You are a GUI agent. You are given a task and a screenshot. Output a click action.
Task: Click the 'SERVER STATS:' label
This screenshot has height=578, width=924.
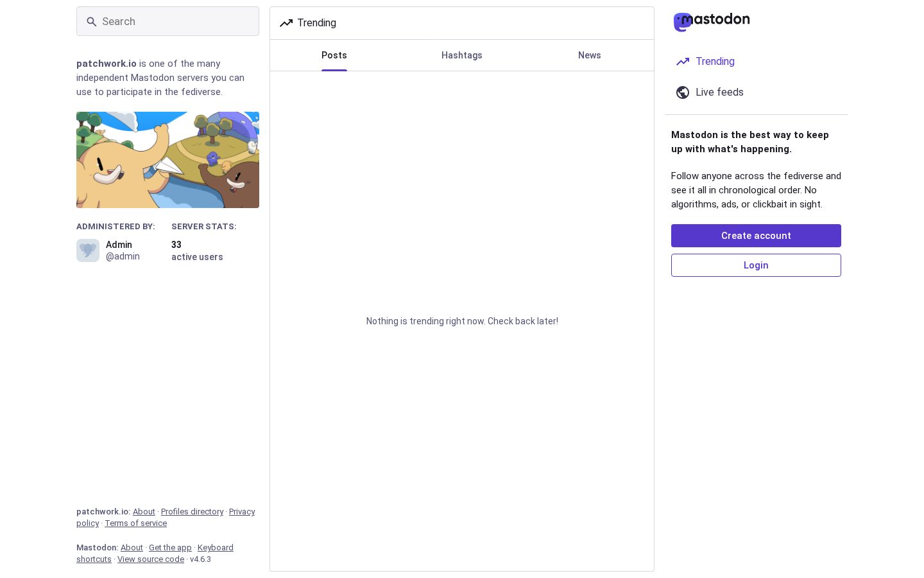[x=204, y=227]
